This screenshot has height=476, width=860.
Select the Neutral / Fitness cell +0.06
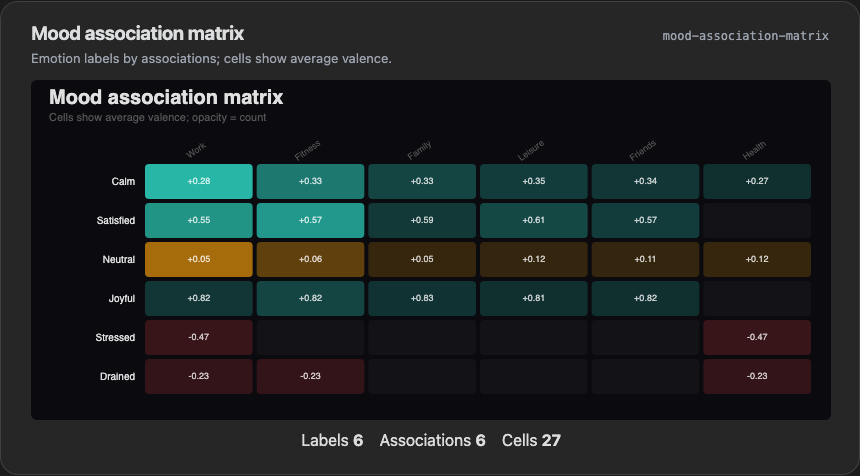point(310,259)
